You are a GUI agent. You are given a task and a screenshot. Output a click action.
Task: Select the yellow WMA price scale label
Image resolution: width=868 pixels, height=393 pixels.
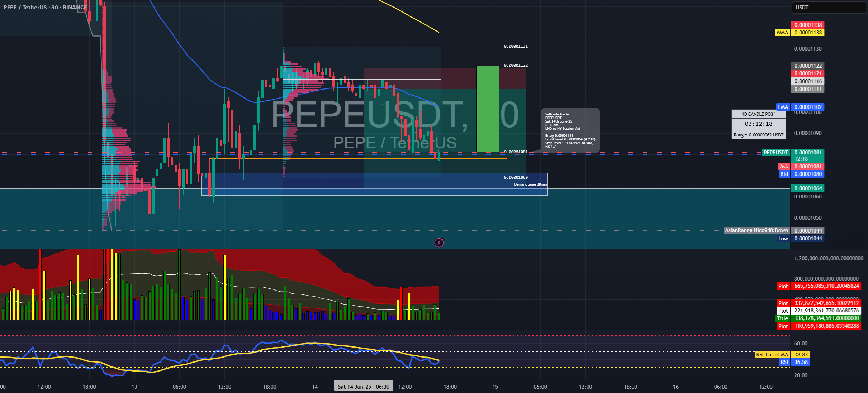[782, 33]
